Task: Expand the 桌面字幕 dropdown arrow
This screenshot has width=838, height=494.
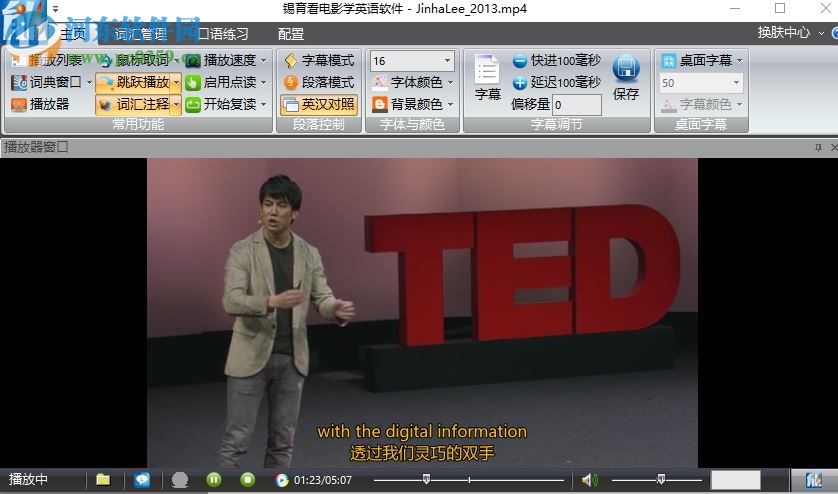Action: (740, 60)
